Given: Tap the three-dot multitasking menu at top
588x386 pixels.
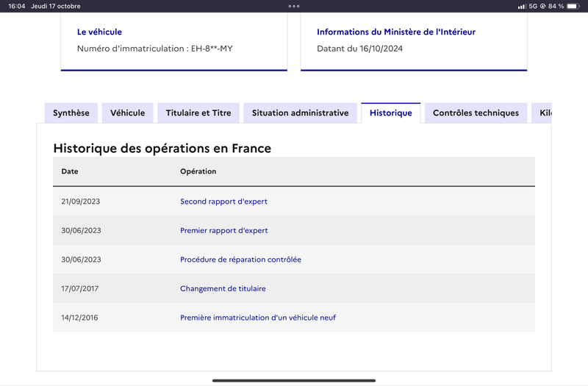Looking at the screenshot, I should [294, 6].
